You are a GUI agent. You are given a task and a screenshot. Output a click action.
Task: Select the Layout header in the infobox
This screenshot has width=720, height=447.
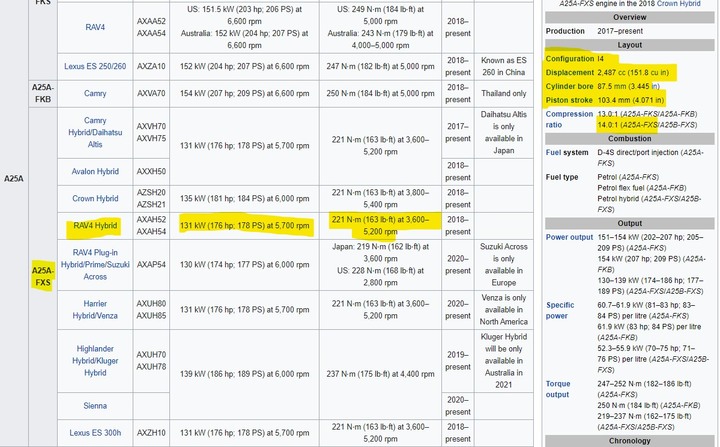click(x=630, y=45)
